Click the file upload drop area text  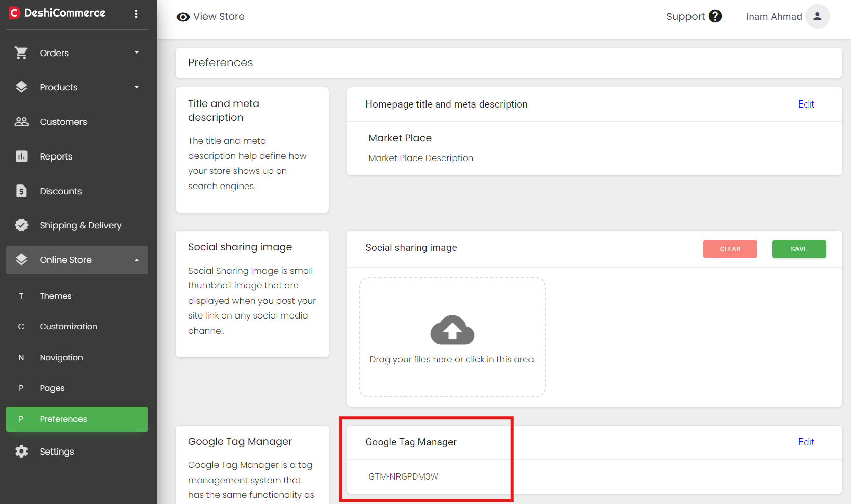point(453,359)
